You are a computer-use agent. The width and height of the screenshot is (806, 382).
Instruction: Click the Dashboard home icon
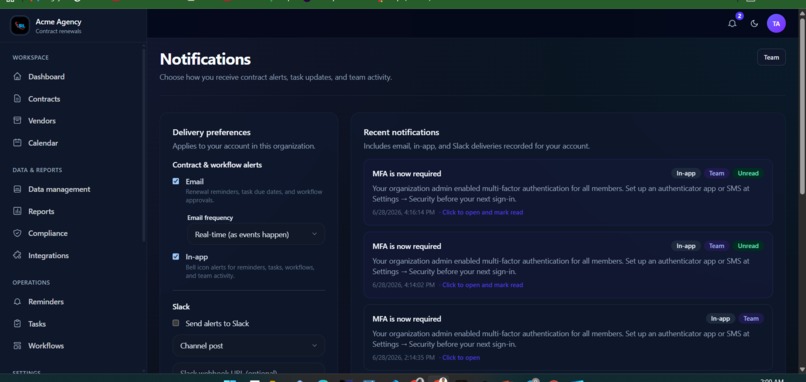click(17, 77)
